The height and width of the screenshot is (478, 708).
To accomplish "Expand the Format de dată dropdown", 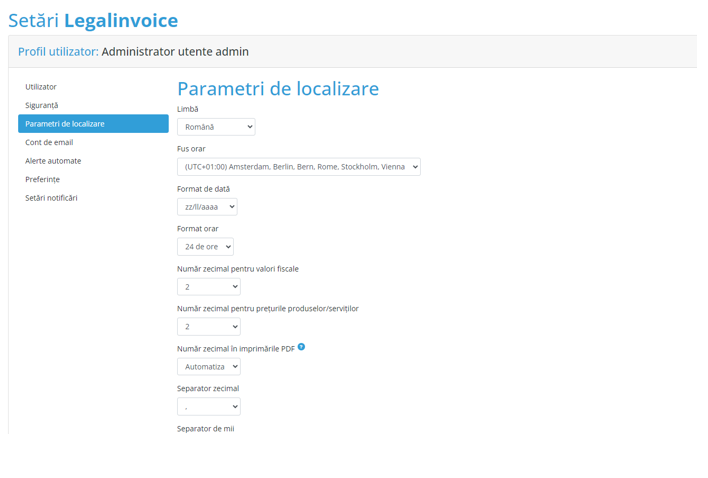I will coord(207,207).
